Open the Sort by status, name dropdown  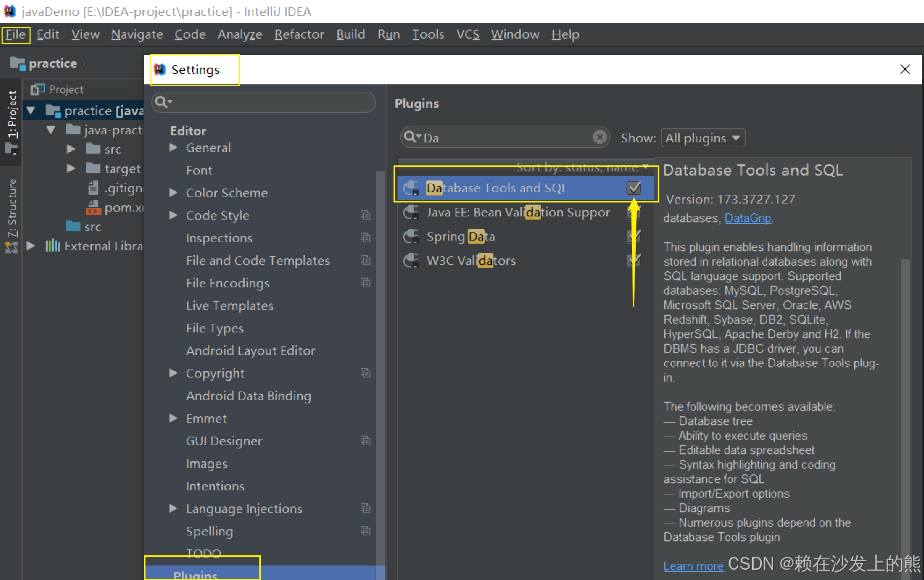[583, 167]
